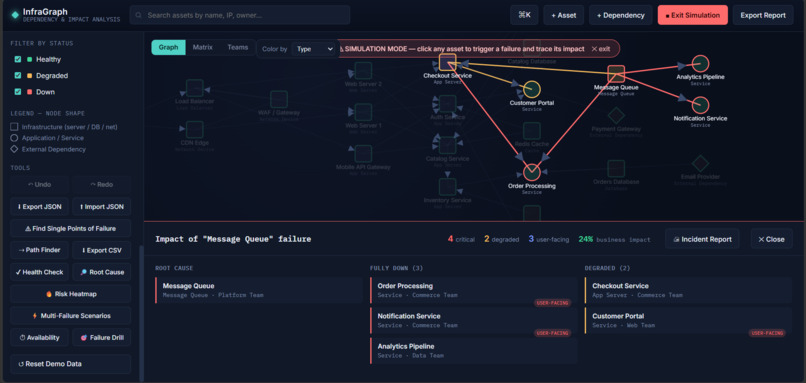
Task: Click the 24% business impact stat
Action: [x=614, y=239]
